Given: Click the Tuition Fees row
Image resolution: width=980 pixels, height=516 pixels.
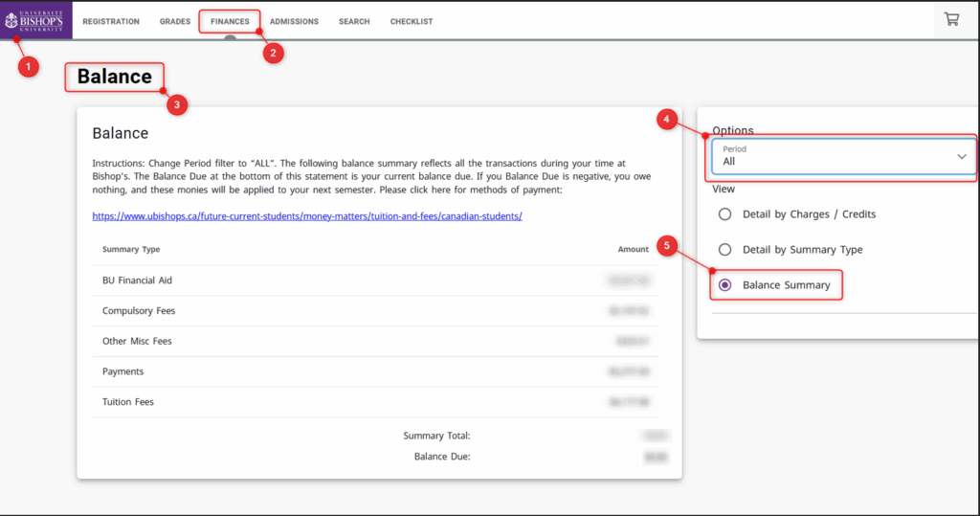Looking at the screenshot, I should point(375,401).
